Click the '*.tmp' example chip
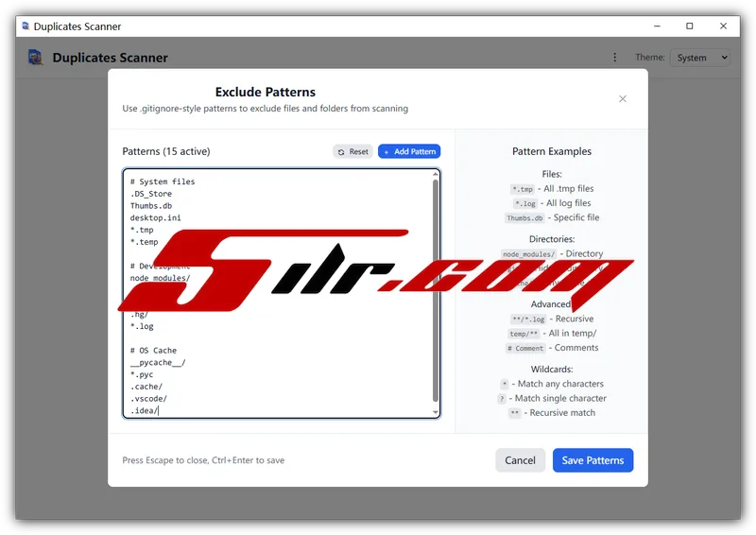This screenshot has height=535, width=756. (x=523, y=189)
